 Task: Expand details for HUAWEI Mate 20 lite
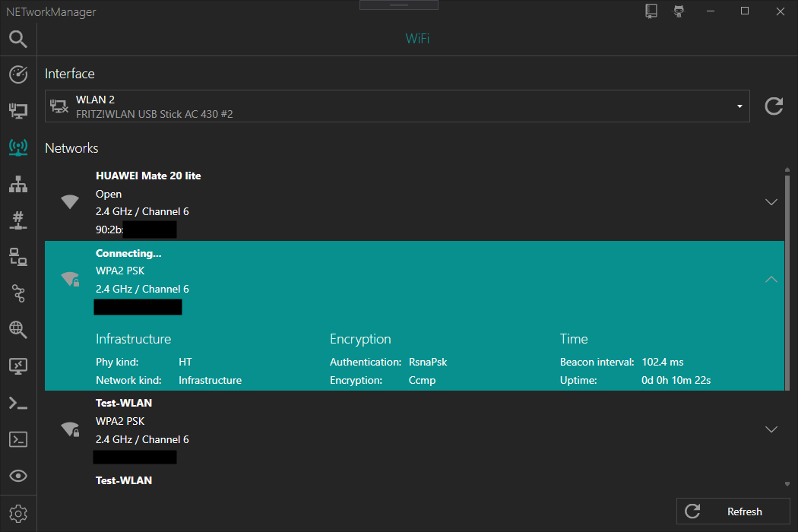tap(771, 202)
